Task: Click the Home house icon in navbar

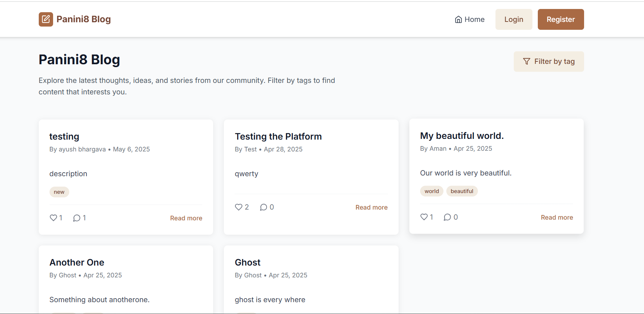Action: [x=458, y=19]
